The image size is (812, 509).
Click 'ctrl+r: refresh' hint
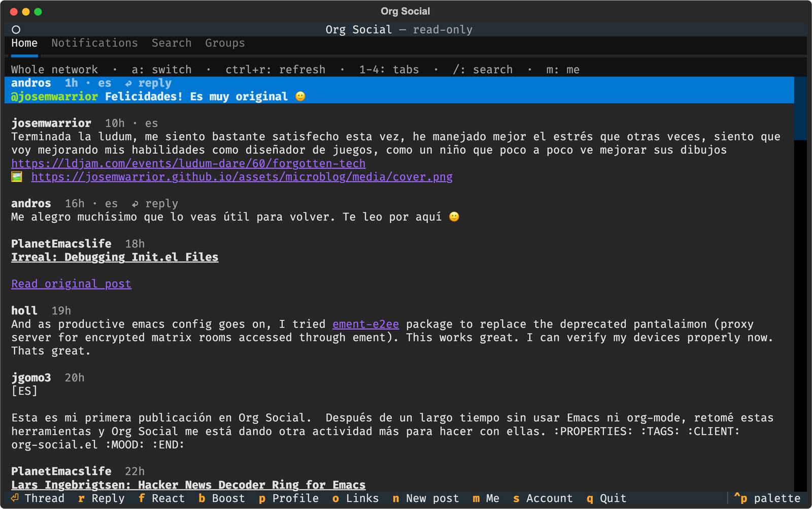point(276,70)
